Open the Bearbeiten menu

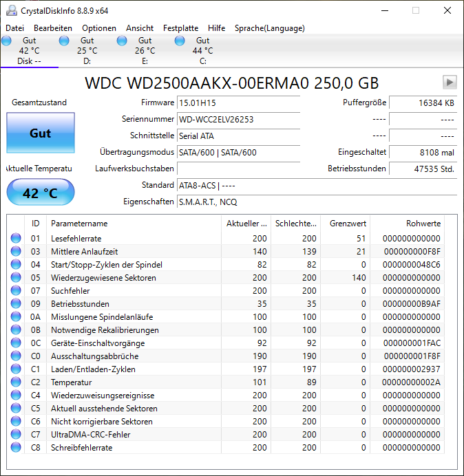pos(53,28)
